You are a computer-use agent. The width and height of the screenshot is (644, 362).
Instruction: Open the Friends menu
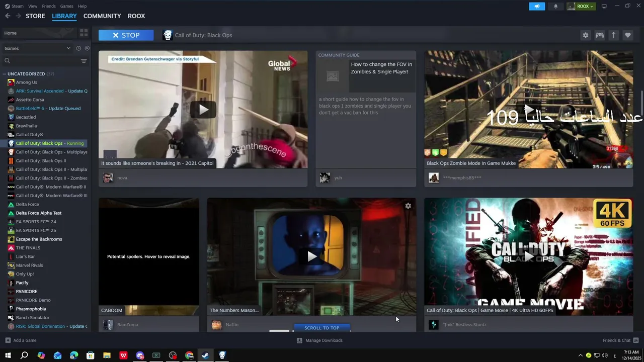(49, 6)
